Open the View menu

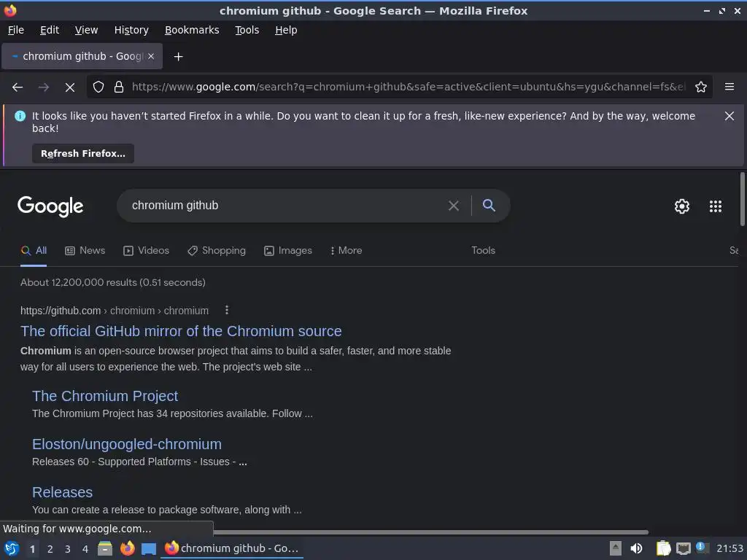click(86, 30)
